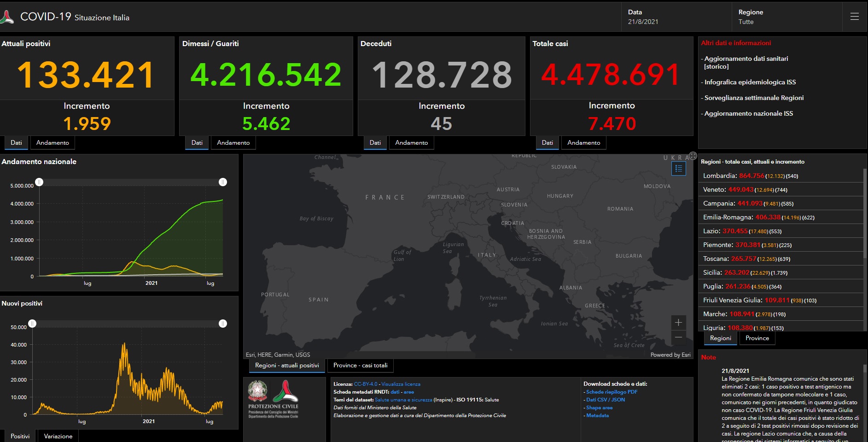
Task: Click the Protezione Civile logo
Action: point(285,392)
